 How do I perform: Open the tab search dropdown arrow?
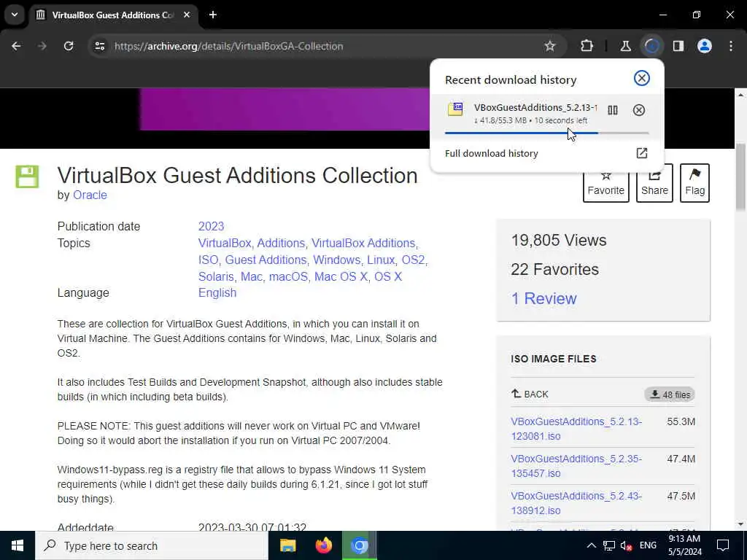[x=15, y=15]
